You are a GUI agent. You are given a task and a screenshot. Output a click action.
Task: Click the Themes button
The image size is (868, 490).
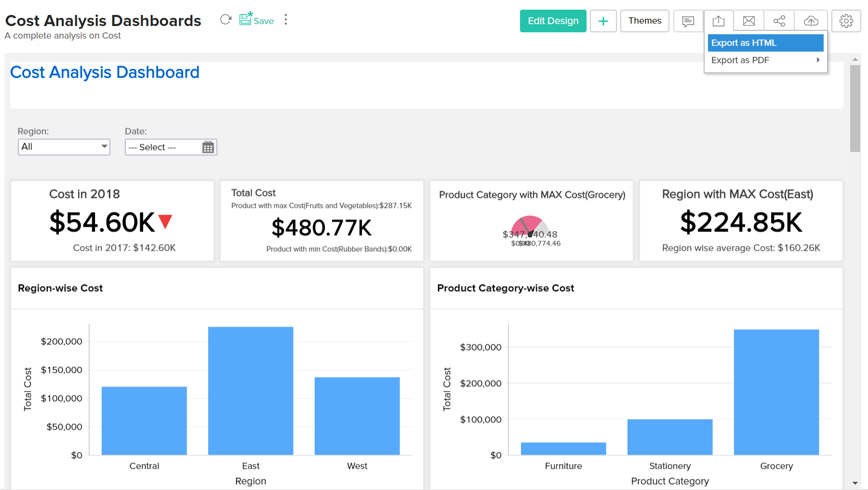[x=644, y=21]
